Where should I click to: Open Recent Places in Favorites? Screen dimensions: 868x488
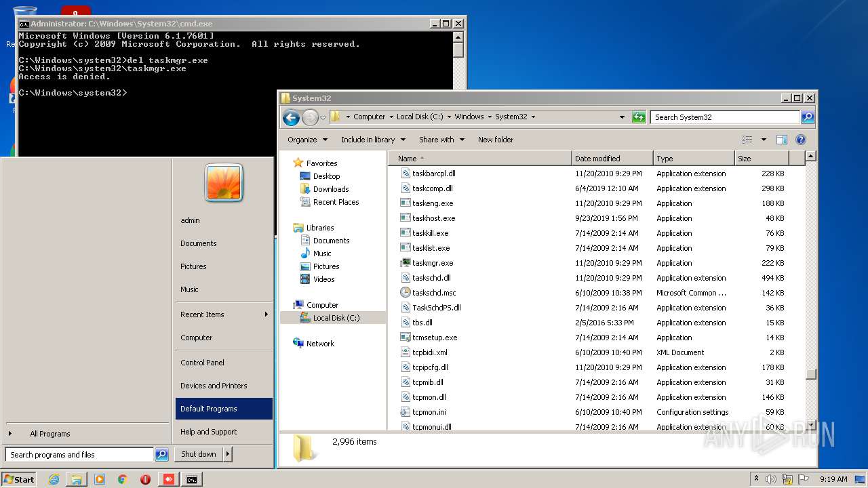click(x=330, y=202)
